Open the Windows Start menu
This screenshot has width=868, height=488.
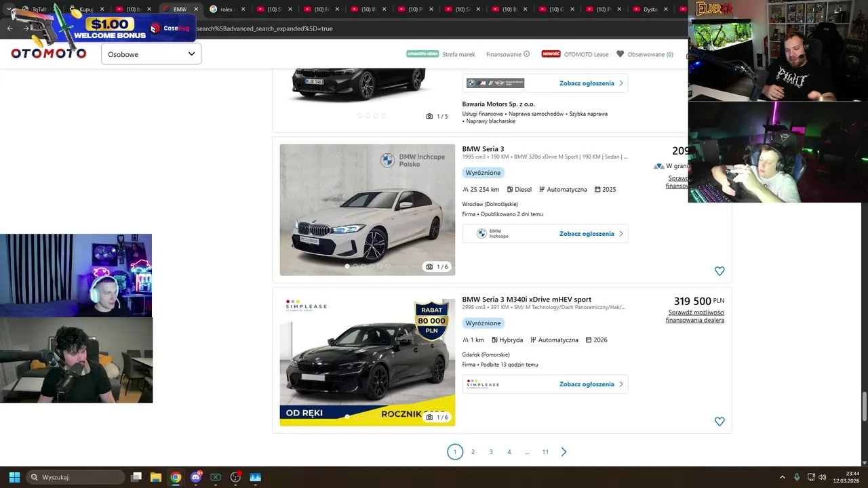[x=14, y=477]
